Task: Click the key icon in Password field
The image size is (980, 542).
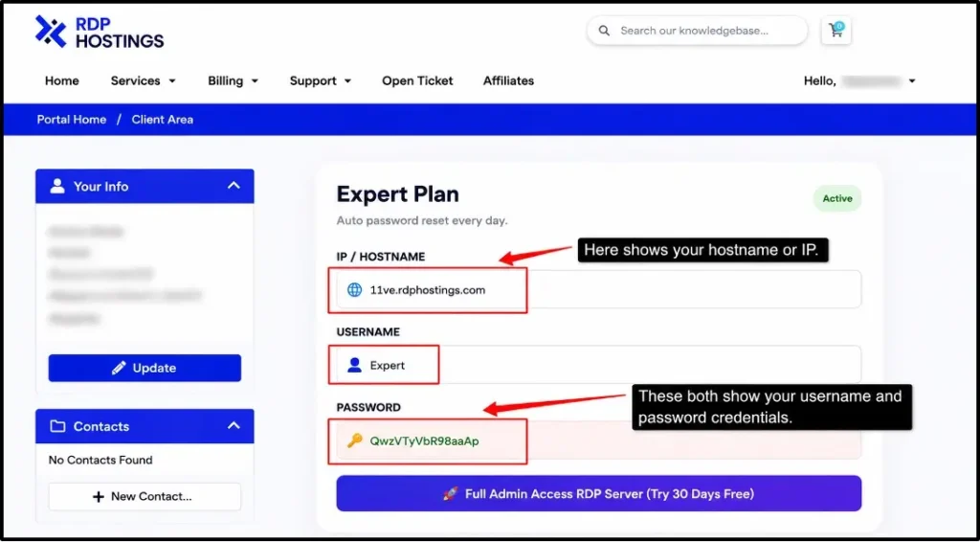Action: 354,440
